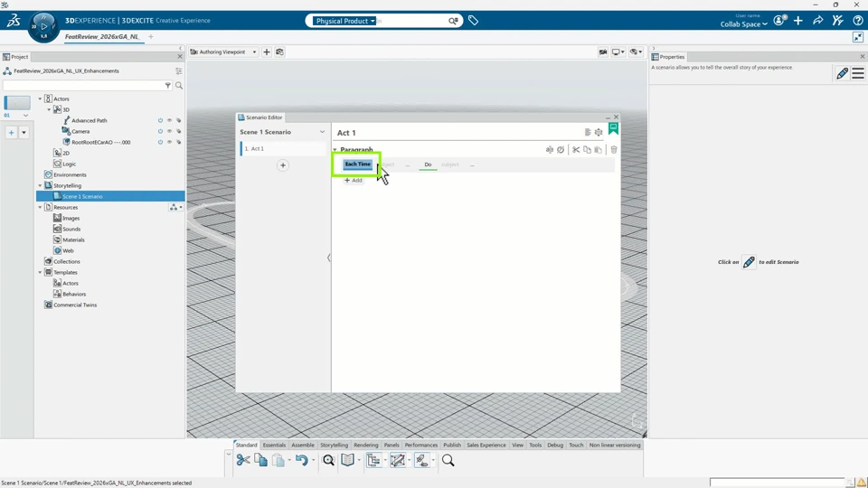Viewport: 868px width, 488px height.
Task: Click the Share arrow icon
Action: tap(817, 21)
